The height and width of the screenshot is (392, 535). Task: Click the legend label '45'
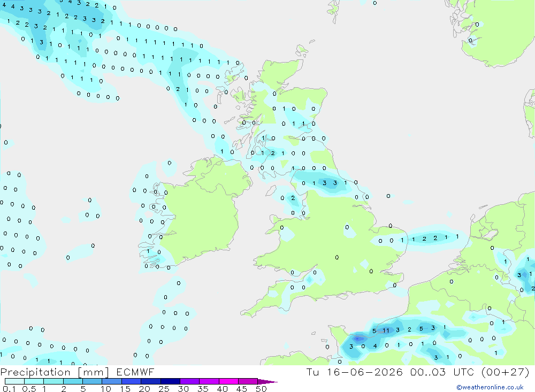pos(242,389)
